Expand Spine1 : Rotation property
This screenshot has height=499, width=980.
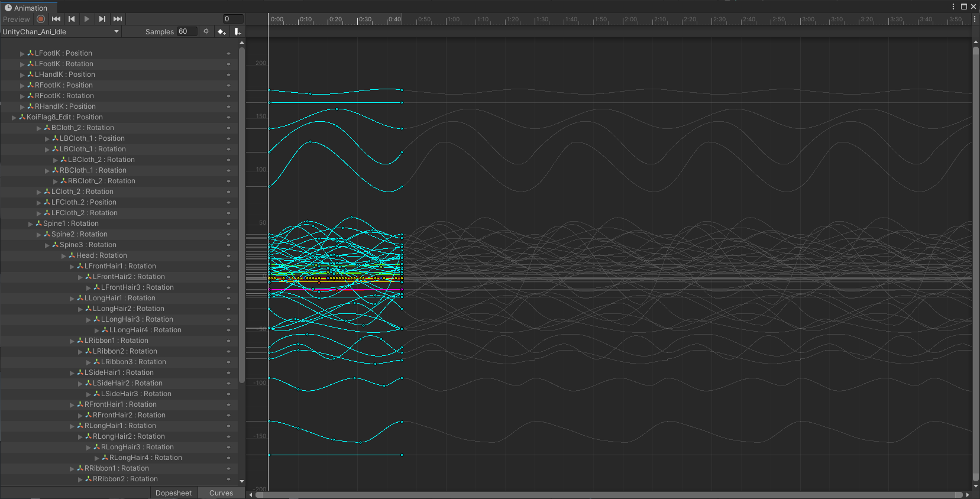point(31,224)
